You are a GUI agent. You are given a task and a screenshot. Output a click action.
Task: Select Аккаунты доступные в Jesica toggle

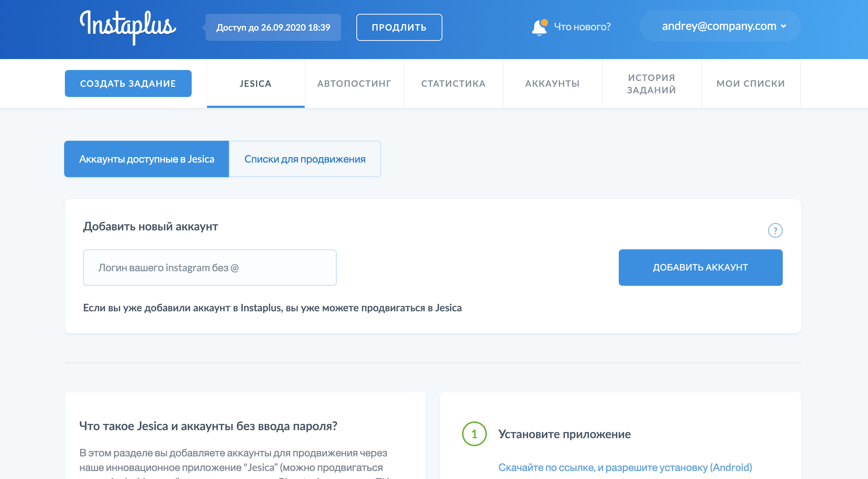(146, 159)
